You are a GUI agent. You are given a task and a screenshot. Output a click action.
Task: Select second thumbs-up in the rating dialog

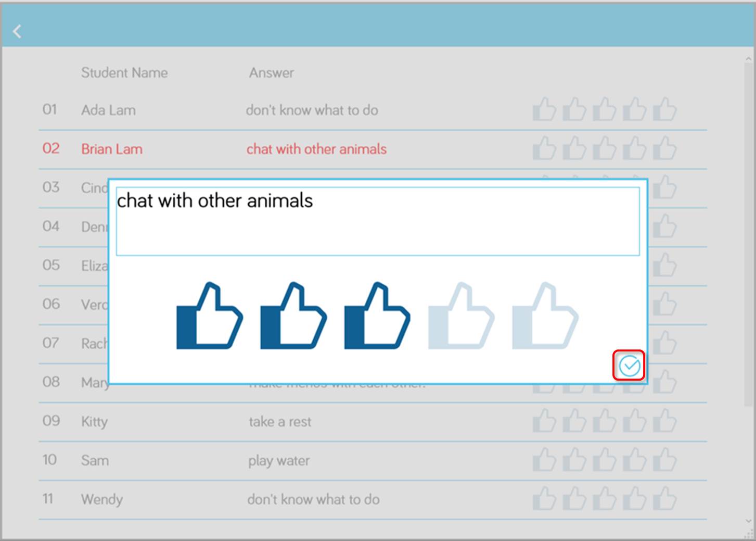point(293,316)
